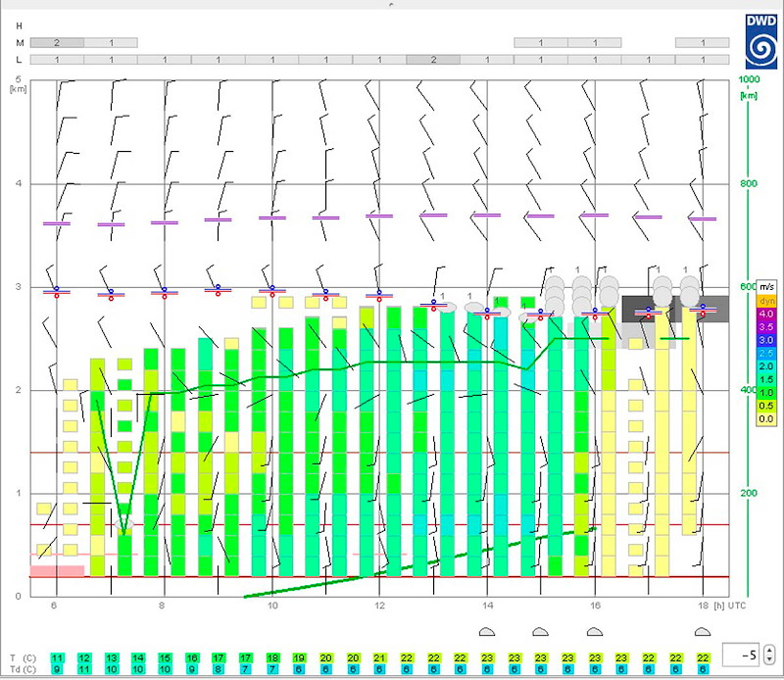Decrease the offset value with spinner down arrow
The width and height of the screenshot is (784, 680).
769,659
